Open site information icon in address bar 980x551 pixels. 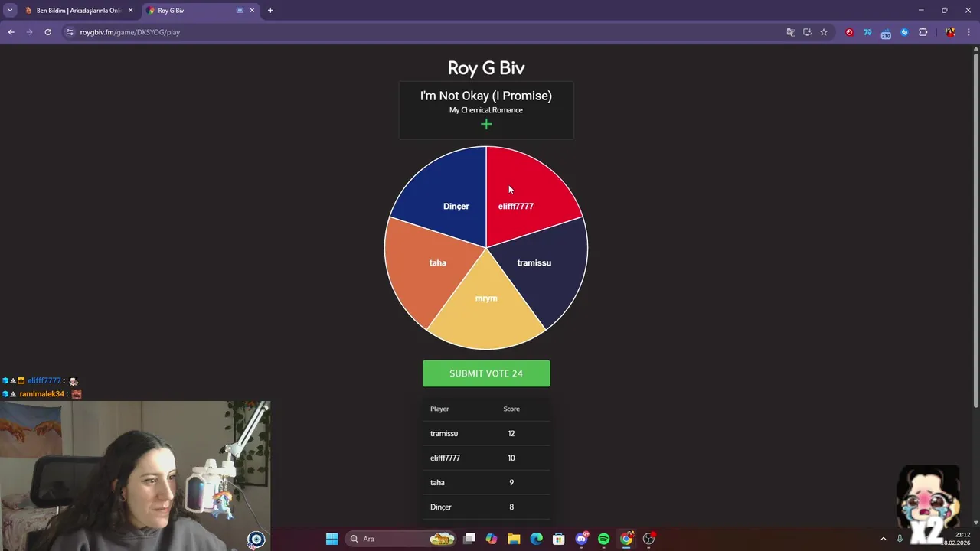click(70, 32)
